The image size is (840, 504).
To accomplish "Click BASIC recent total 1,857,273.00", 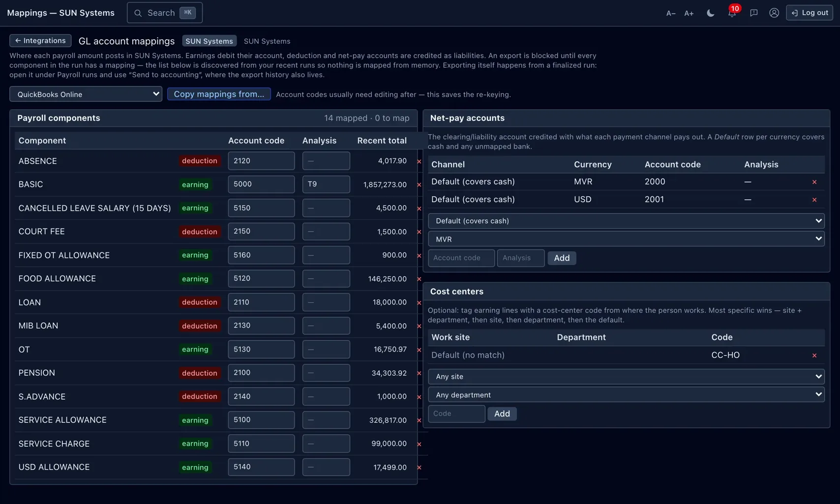I will (385, 185).
